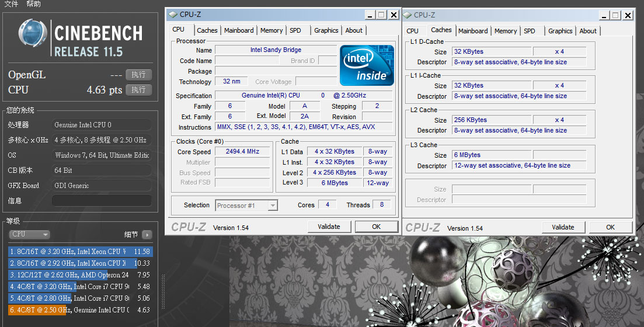Switch to SPD tab in left CPU-Z
This screenshot has height=327, width=644.
click(x=295, y=30)
